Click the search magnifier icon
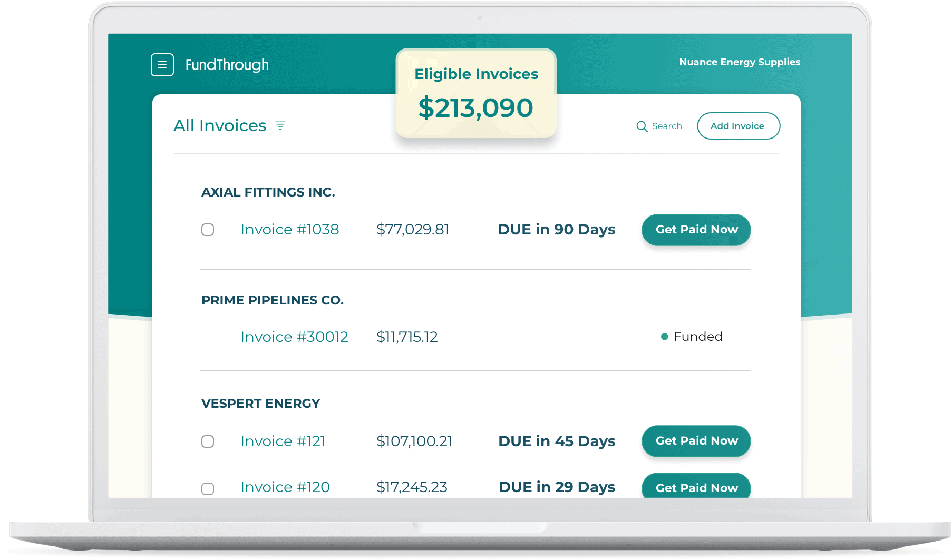 (642, 126)
